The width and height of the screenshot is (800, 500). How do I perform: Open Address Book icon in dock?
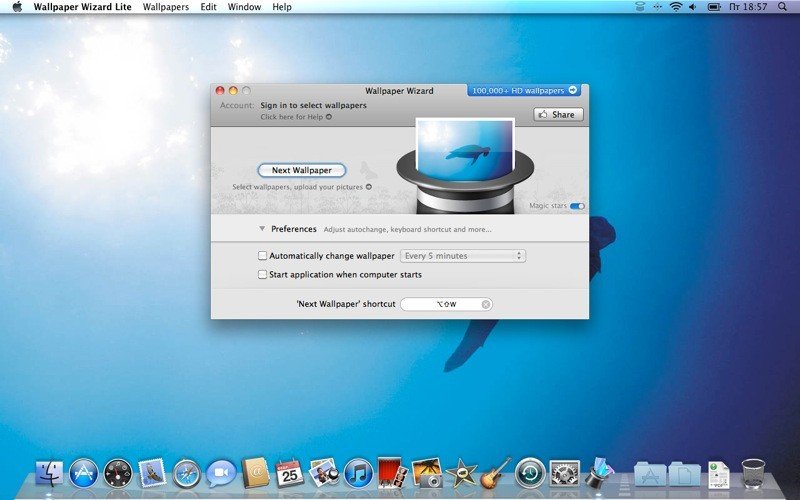pyautogui.click(x=255, y=472)
